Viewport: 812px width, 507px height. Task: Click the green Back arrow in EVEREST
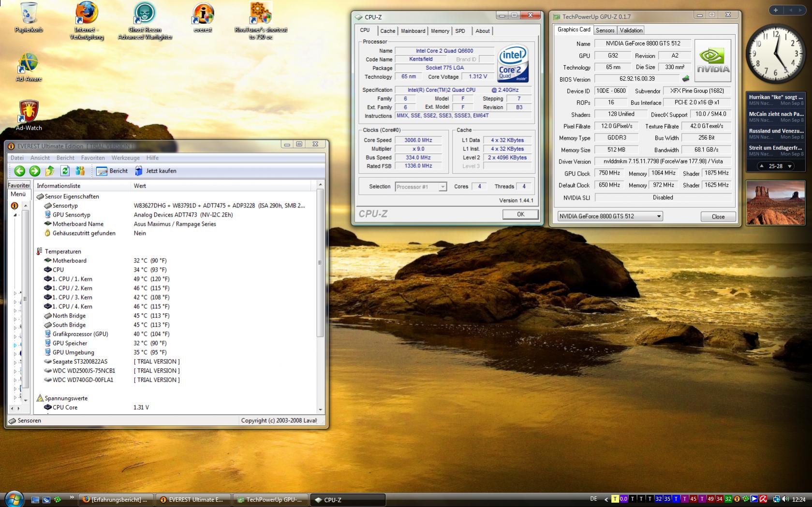coord(19,171)
